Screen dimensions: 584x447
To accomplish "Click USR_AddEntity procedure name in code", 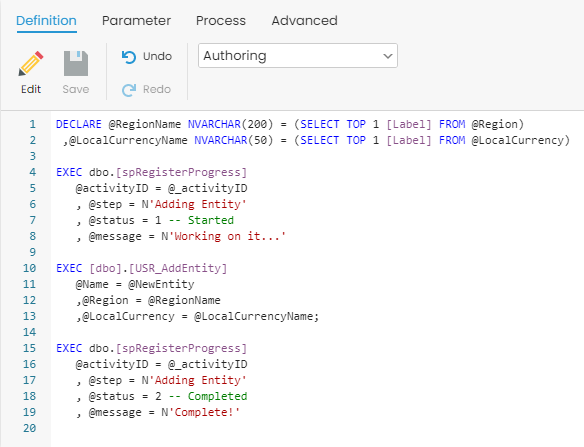I will pos(178,268).
